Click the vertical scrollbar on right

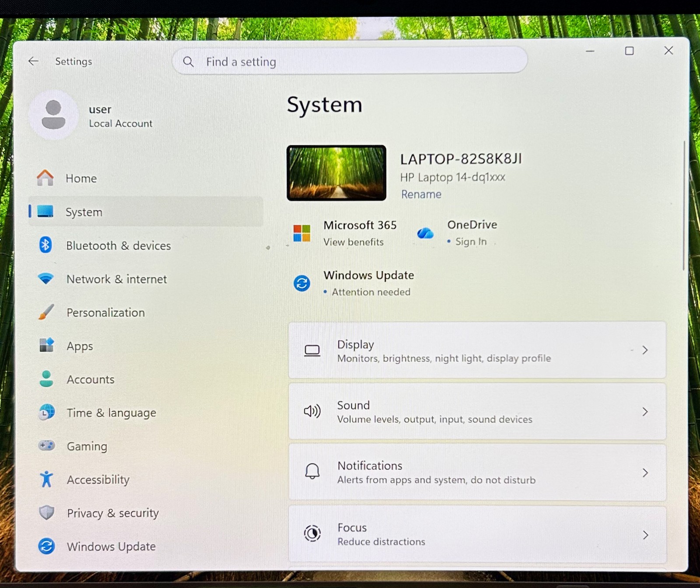684,206
